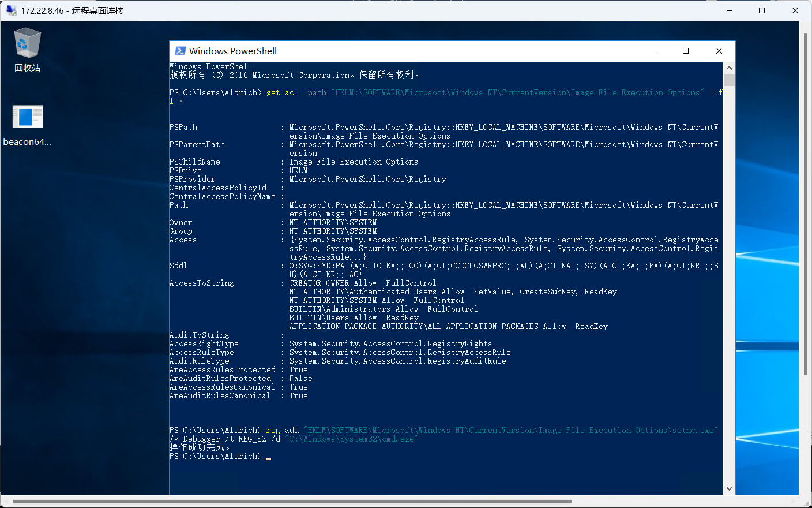The image size is (812, 508).
Task: Click the 'reg' command text
Action: click(273, 430)
